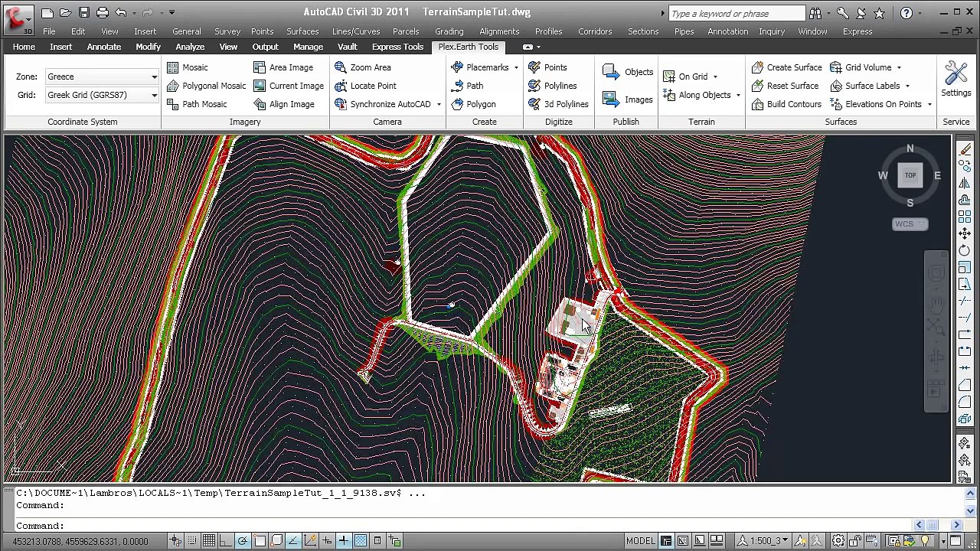Click the keyword search input field

pos(736,13)
